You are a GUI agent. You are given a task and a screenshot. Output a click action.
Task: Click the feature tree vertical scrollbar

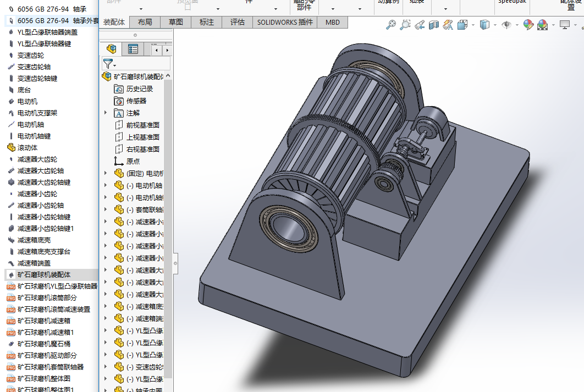168,220
